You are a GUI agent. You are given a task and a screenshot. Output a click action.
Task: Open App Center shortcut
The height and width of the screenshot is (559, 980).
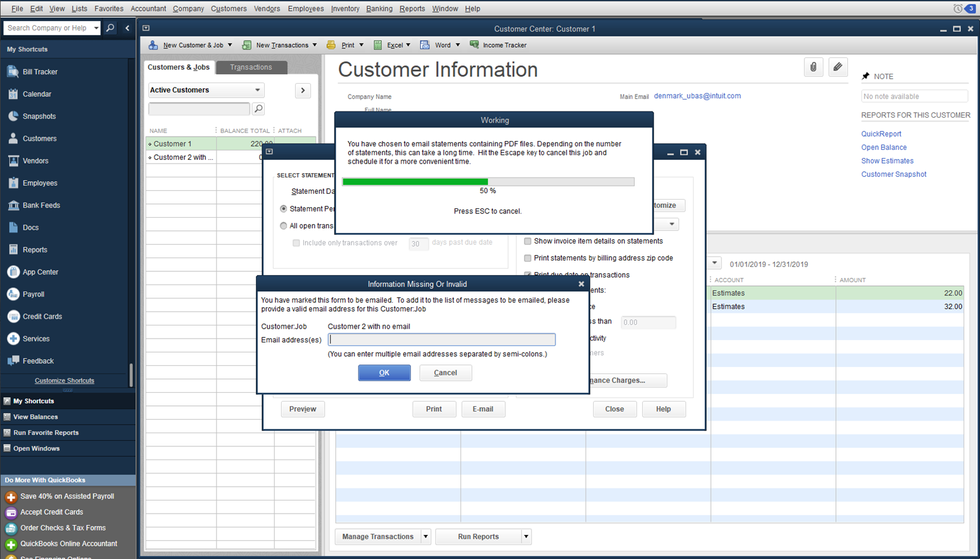point(40,272)
